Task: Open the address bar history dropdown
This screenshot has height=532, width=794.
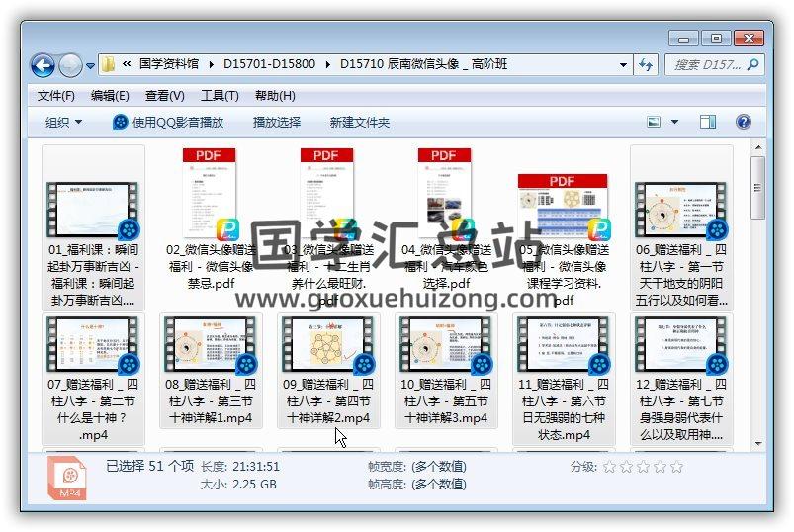Action: tap(623, 65)
